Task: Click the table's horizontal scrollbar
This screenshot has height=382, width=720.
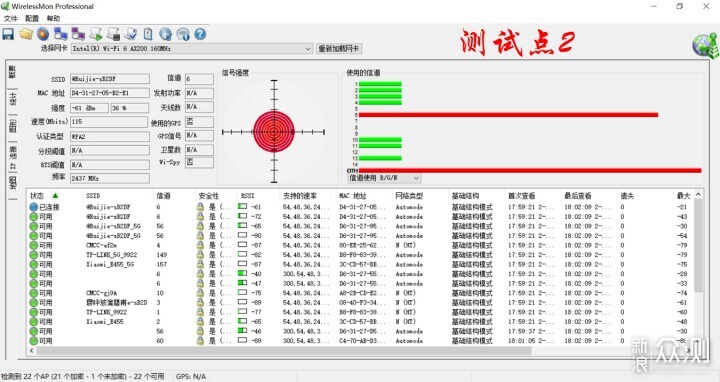Action: (x=284, y=351)
